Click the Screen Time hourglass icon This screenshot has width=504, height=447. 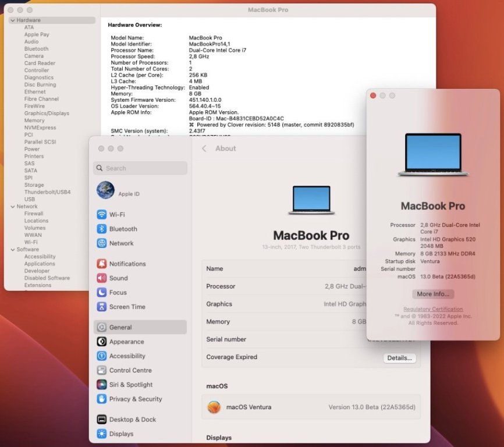(x=102, y=307)
